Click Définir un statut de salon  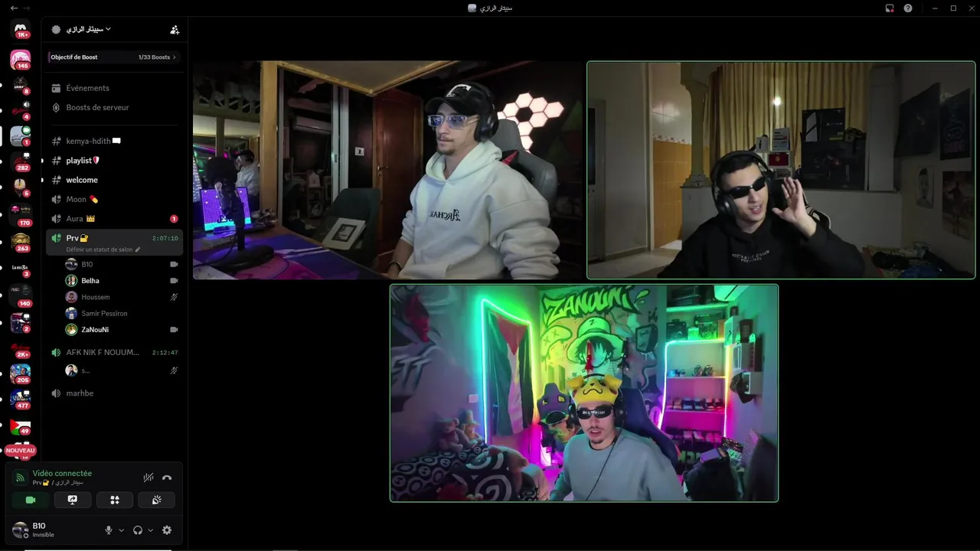click(x=103, y=249)
